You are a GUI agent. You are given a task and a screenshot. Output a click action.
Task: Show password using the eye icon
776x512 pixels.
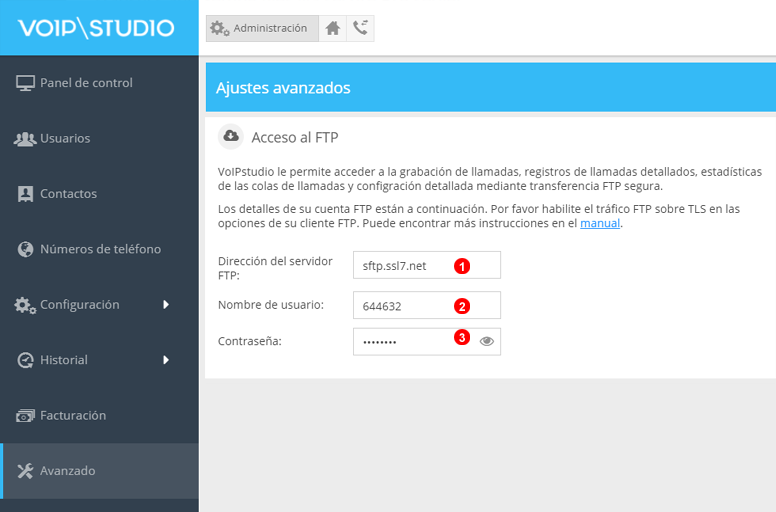pos(487,341)
